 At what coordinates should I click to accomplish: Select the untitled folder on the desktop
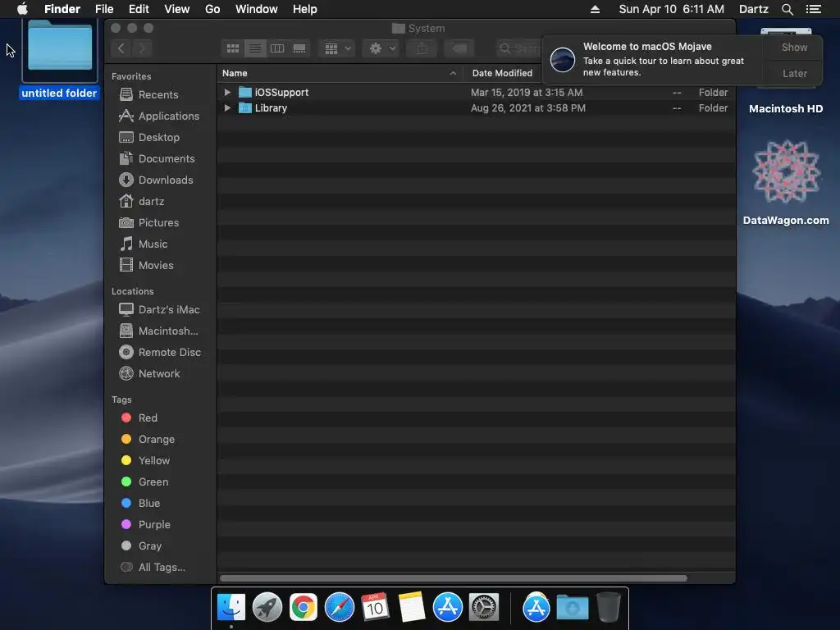pos(59,59)
